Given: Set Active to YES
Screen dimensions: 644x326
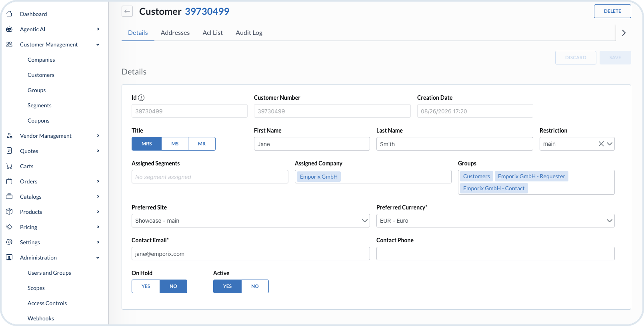Looking at the screenshot, I should (227, 286).
